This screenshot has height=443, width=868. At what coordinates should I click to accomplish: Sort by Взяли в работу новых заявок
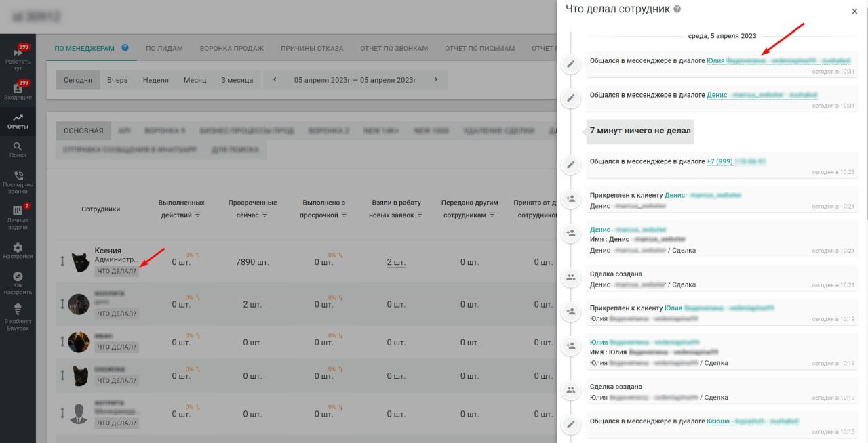point(420,215)
